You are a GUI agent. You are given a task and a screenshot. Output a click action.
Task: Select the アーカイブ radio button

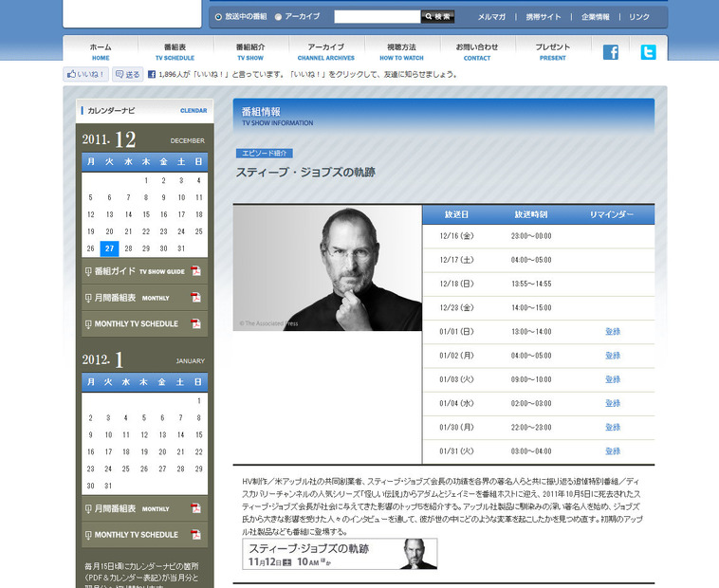pyautogui.click(x=278, y=17)
